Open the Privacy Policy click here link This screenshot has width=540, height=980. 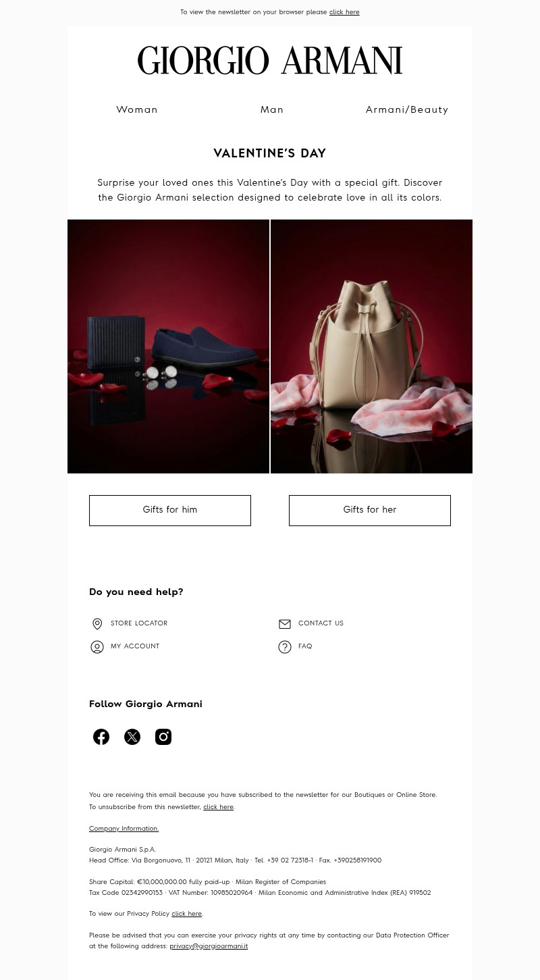coord(186,914)
